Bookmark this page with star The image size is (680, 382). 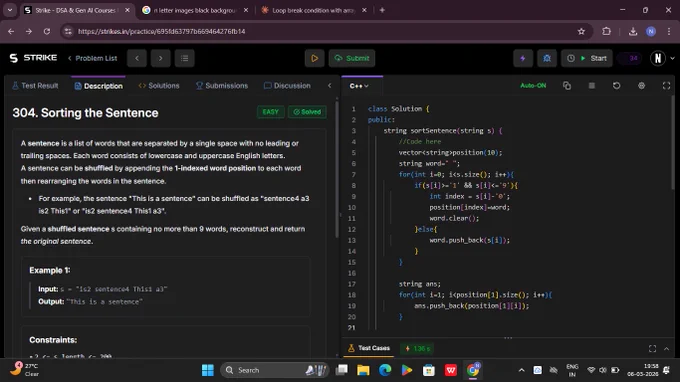(581, 31)
